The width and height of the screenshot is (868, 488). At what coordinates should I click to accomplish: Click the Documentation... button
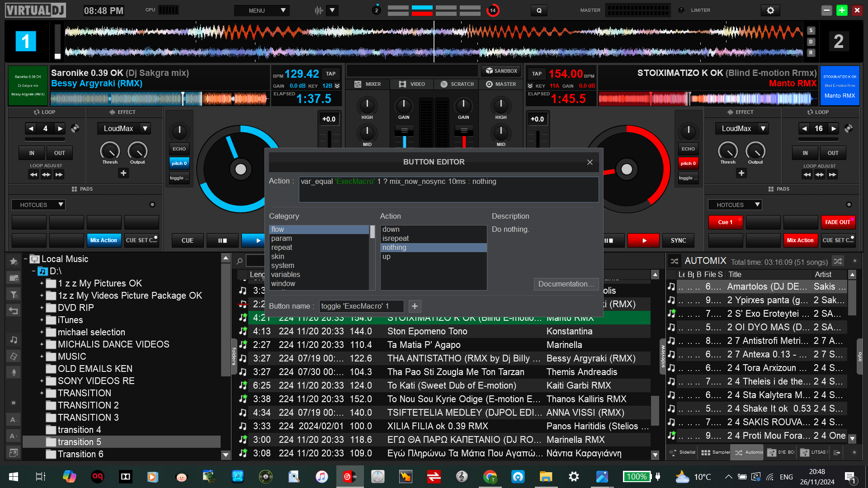pyautogui.click(x=566, y=284)
